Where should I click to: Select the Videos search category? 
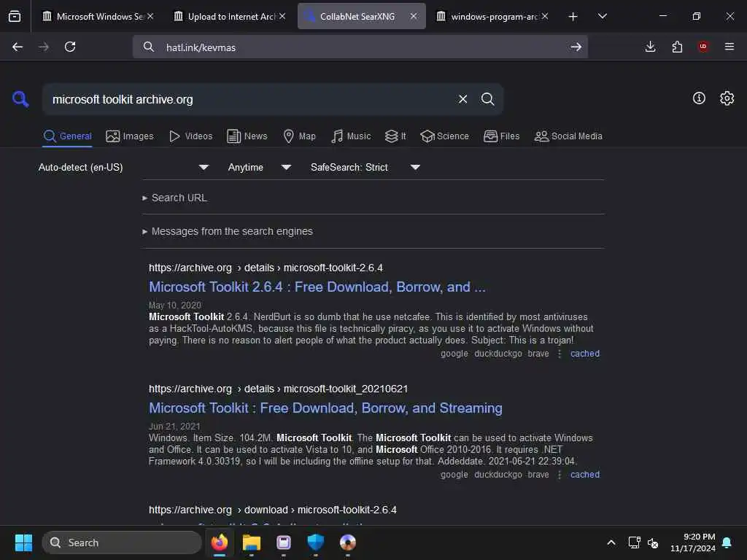coord(191,136)
